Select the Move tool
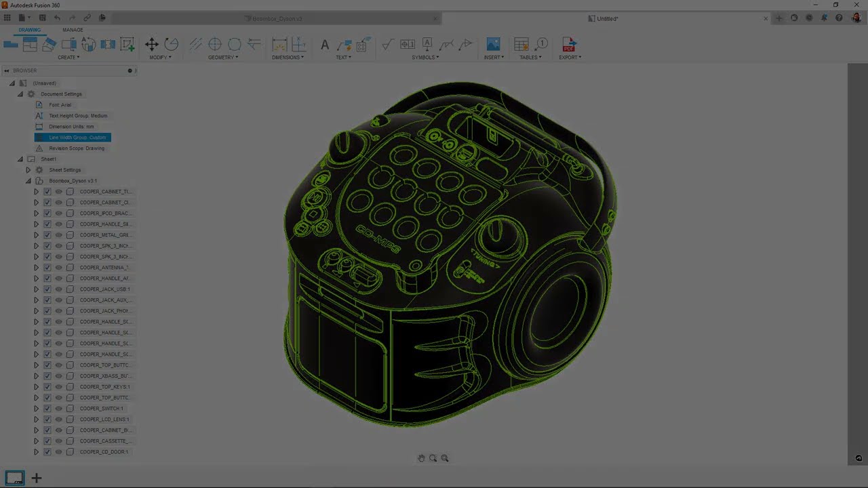Image resolution: width=868 pixels, height=488 pixels. pyautogui.click(x=152, y=45)
